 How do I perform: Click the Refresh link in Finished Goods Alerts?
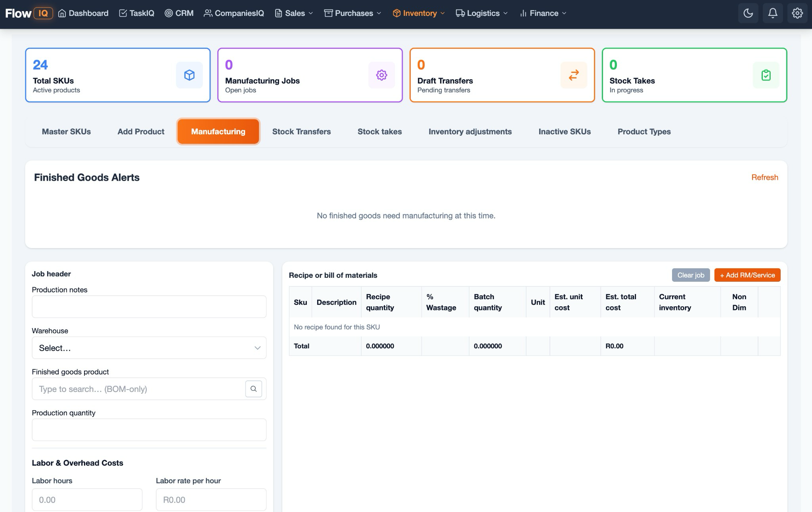coord(765,177)
